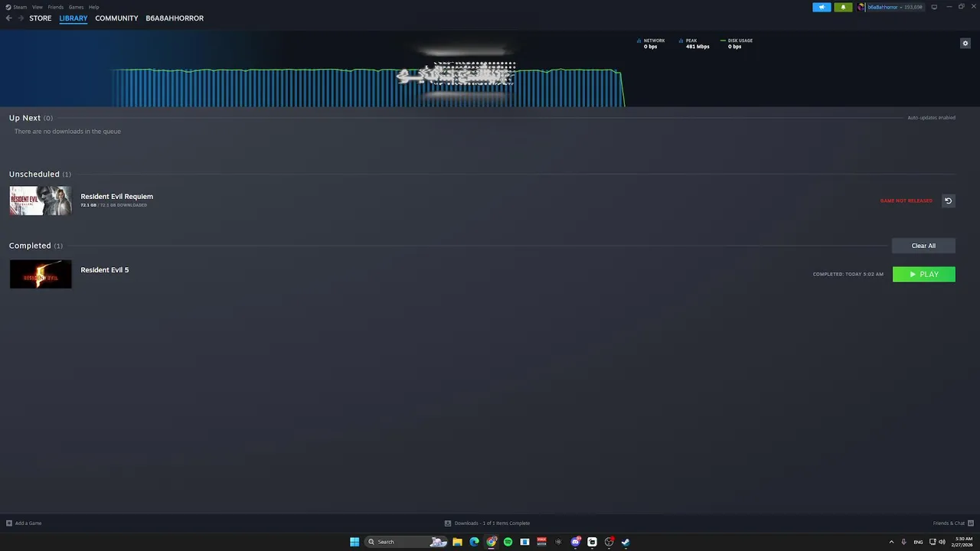The width and height of the screenshot is (980, 551).
Task: Open Steam icon in the taskbar
Action: [626, 542]
